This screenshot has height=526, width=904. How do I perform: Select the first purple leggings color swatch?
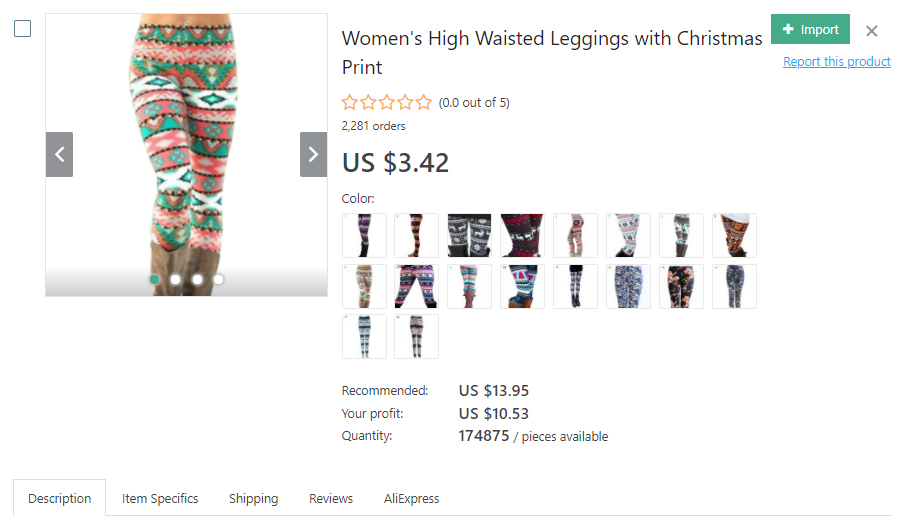(x=364, y=235)
